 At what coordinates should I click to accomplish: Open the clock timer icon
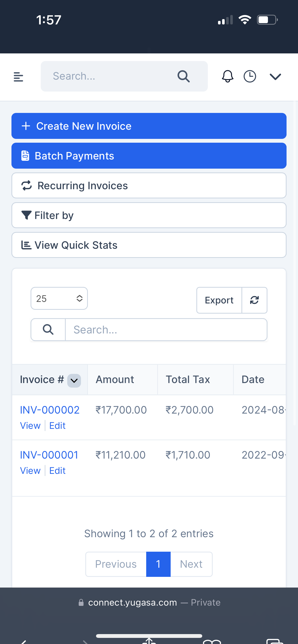[x=250, y=76]
